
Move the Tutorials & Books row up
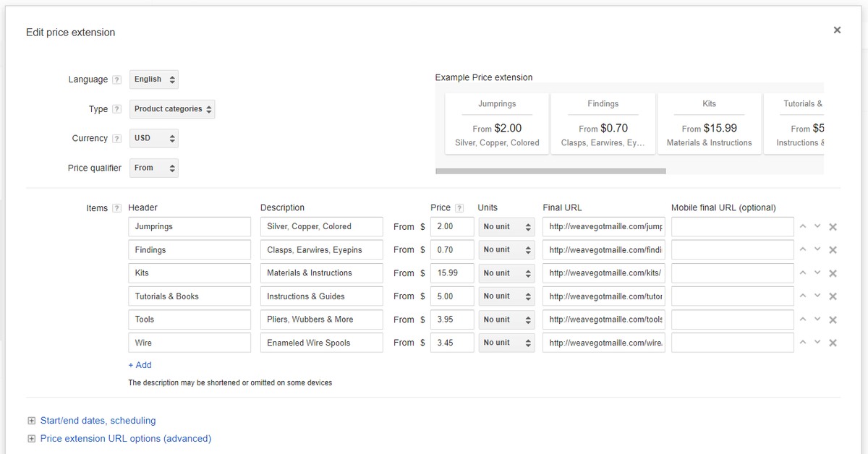click(803, 296)
